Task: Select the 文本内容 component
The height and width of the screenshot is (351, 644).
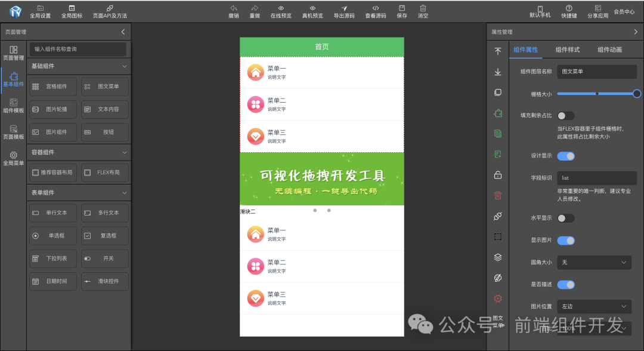Action: 105,109
